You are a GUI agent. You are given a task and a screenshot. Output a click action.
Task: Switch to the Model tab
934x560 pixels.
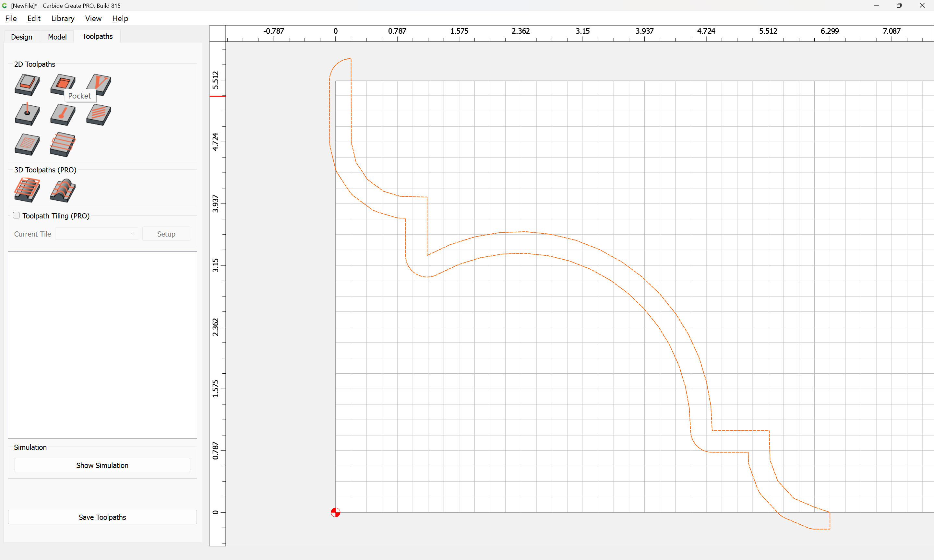coord(57,37)
